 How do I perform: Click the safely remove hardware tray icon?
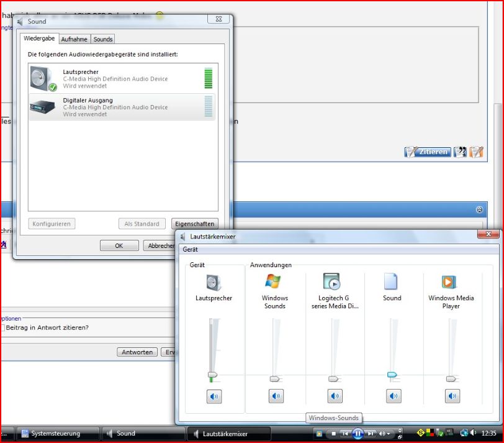pyautogui.click(x=439, y=433)
